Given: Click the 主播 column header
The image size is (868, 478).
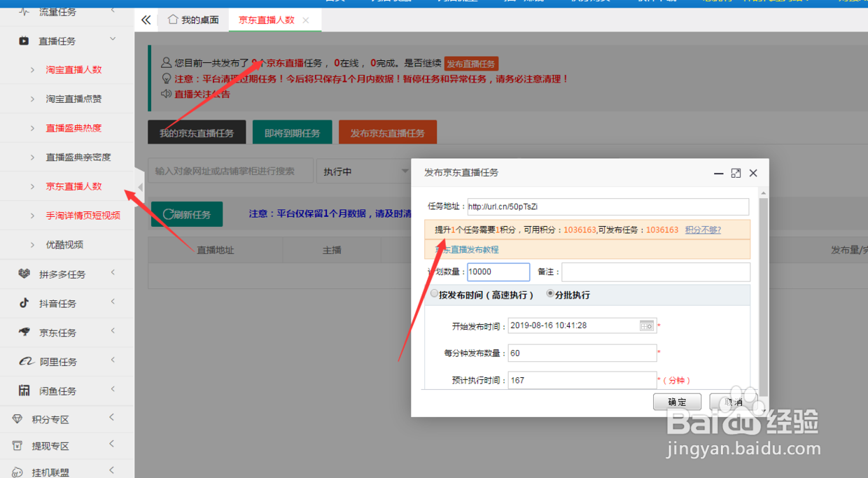Looking at the screenshot, I should 332,250.
